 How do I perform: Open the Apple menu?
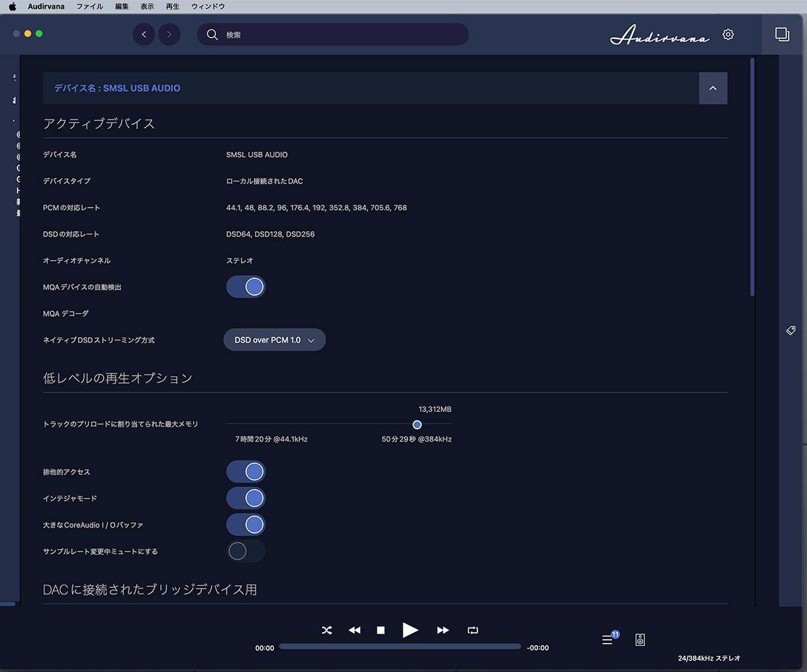12,6
